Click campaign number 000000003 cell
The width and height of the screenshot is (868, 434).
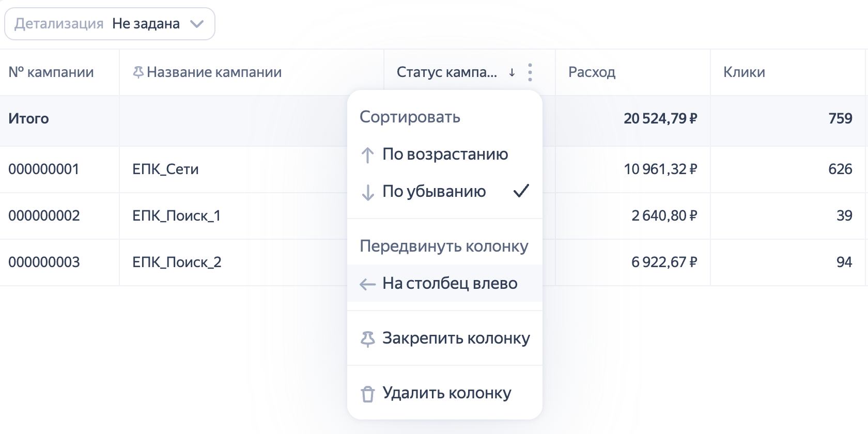[x=44, y=262]
